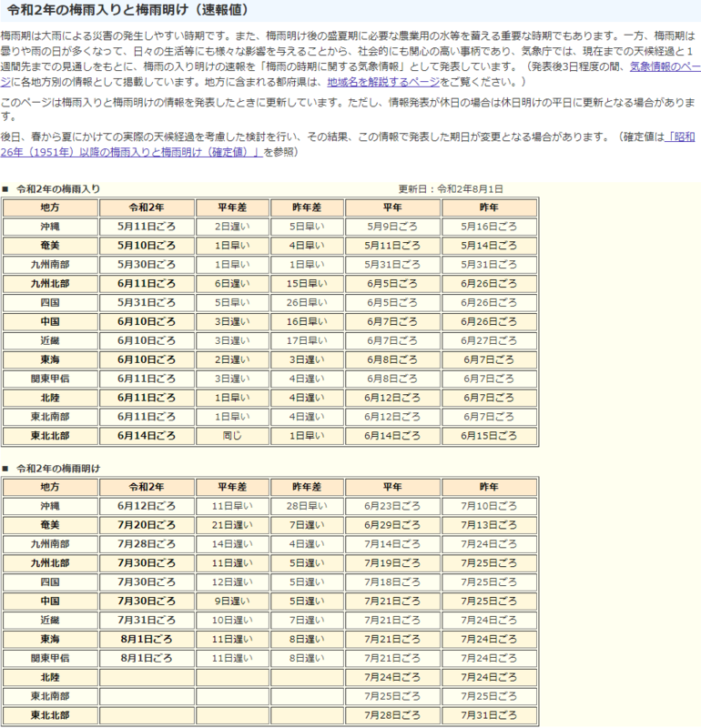
Task: Click the 関東甲信 row label in the 梅雨入り table
Action: pos(50,379)
